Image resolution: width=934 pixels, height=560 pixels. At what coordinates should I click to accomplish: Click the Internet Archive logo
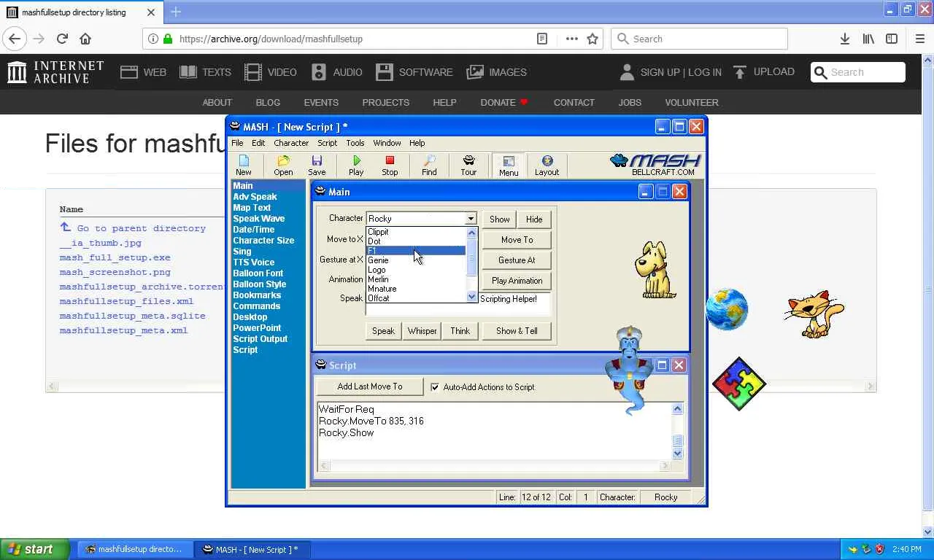coord(55,72)
